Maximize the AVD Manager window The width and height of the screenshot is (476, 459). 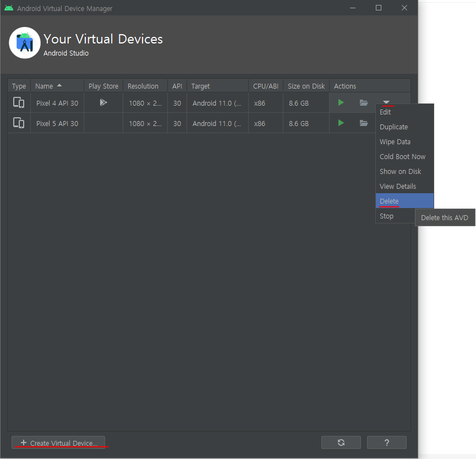(x=379, y=8)
